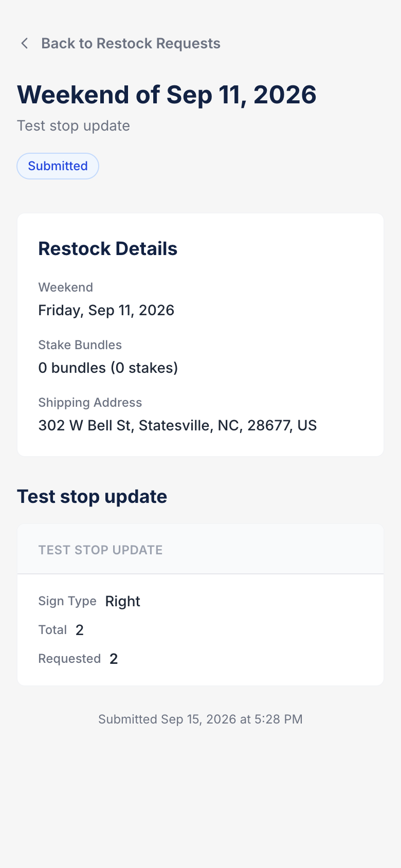Click the Requested row label

(69, 659)
